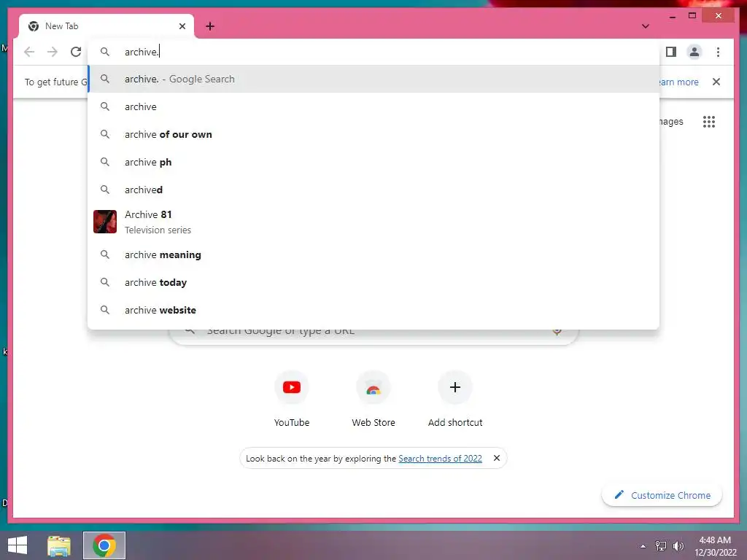Click the 'Learn more' infobar link
The width and height of the screenshot is (747, 560).
679,82
